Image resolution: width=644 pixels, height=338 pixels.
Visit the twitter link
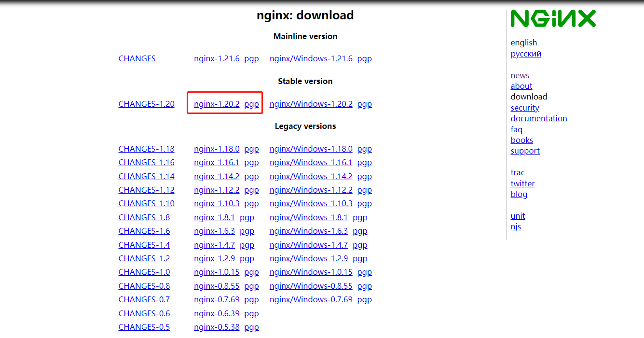pos(523,183)
